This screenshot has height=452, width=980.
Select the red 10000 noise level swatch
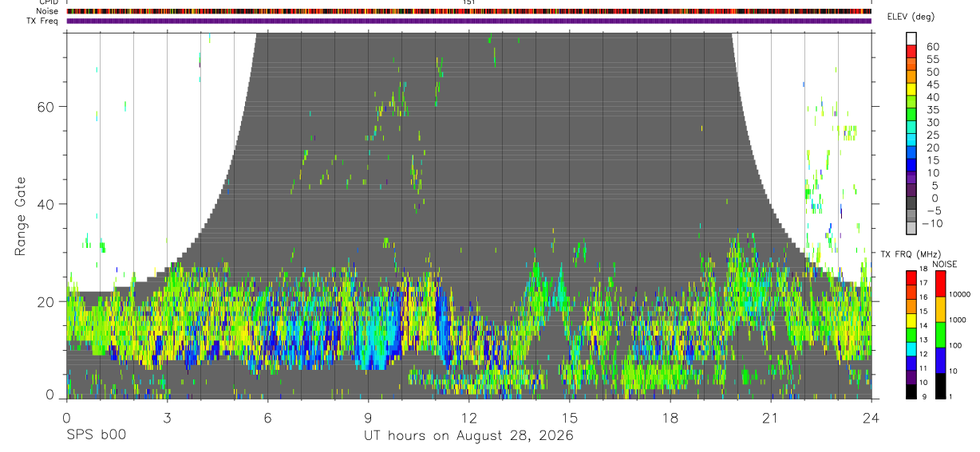pos(939,284)
